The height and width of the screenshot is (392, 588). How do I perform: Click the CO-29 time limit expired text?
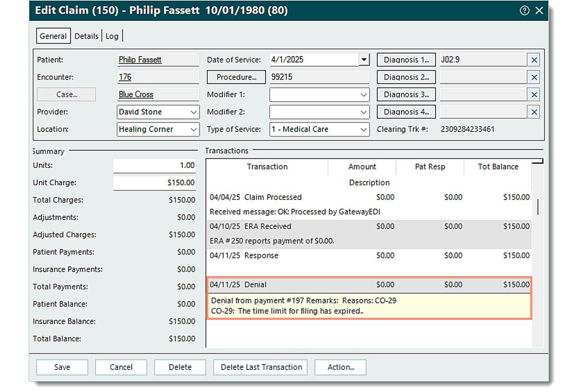click(x=287, y=311)
